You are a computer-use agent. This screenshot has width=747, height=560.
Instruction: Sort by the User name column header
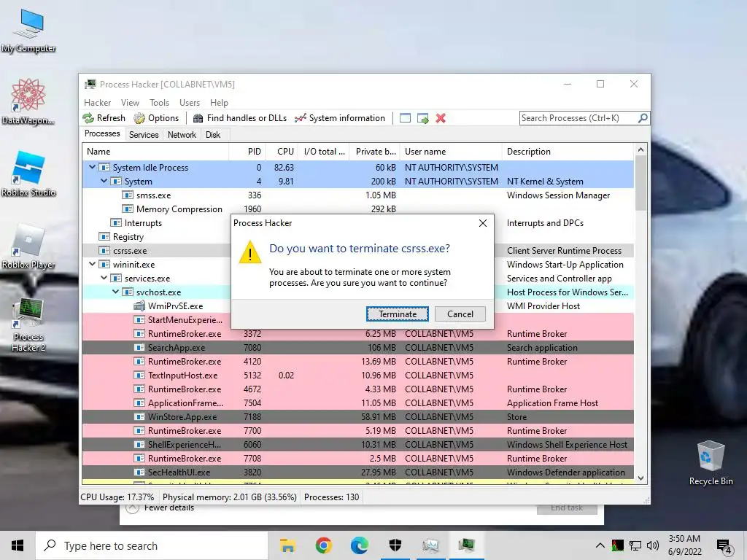pos(451,152)
